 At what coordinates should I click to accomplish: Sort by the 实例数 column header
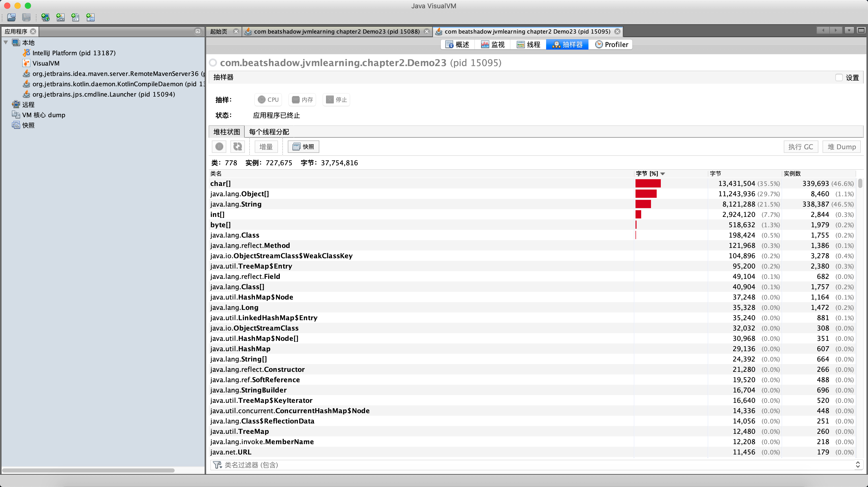818,174
